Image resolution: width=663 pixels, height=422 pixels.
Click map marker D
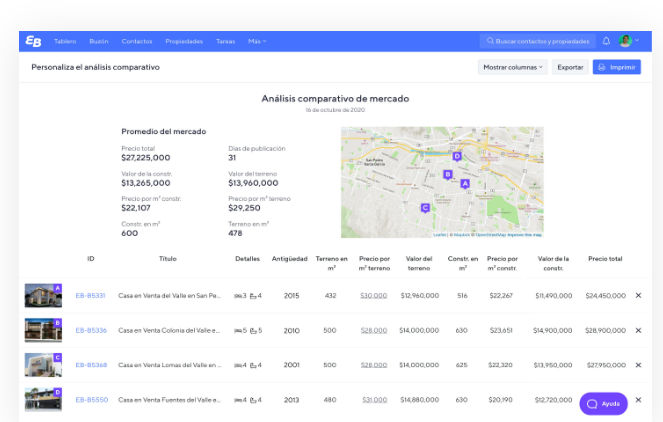[x=457, y=156]
